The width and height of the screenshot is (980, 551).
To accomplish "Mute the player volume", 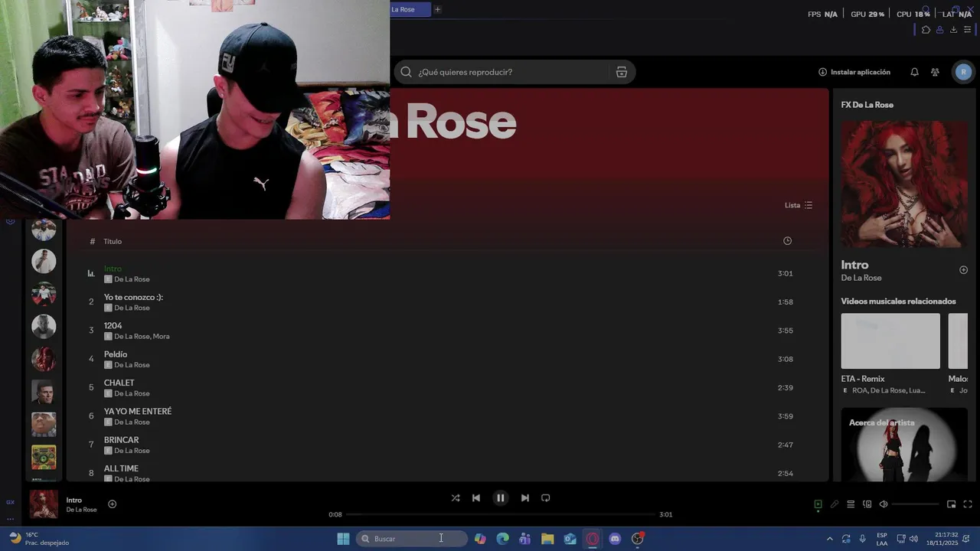I will (x=884, y=504).
